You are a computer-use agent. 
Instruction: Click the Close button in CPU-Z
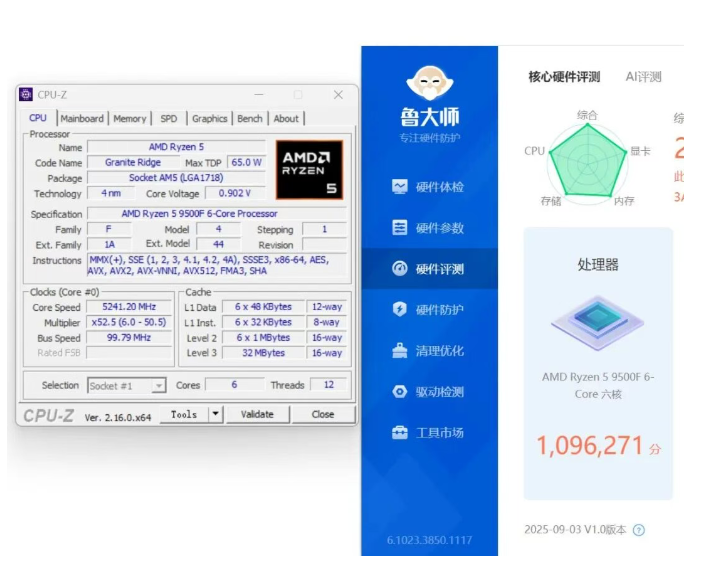pyautogui.click(x=323, y=414)
